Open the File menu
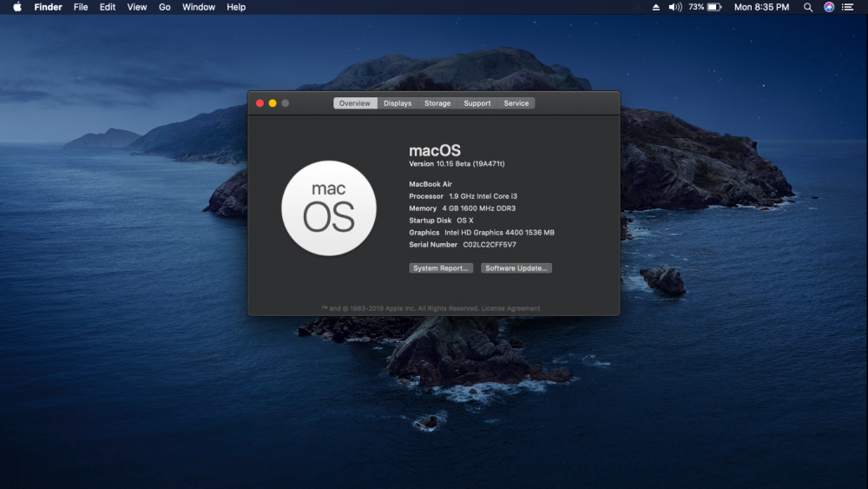This screenshot has height=489, width=868. point(81,7)
